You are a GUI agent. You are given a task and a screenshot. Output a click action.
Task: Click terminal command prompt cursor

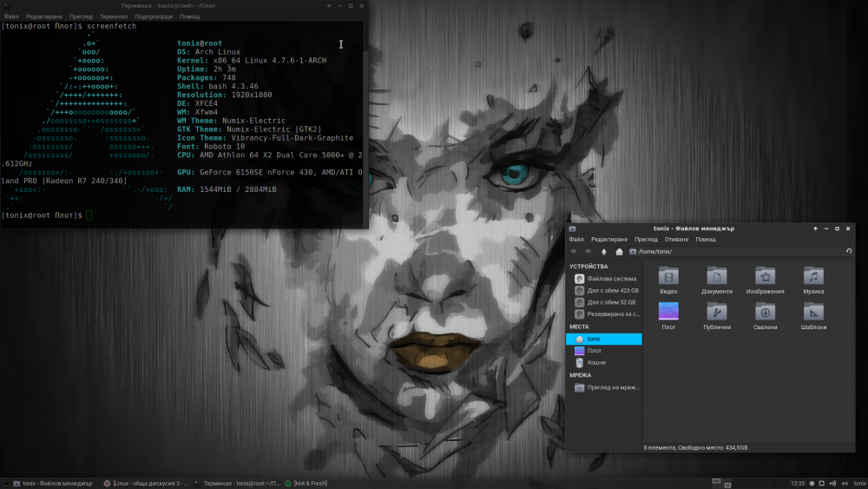click(x=89, y=215)
